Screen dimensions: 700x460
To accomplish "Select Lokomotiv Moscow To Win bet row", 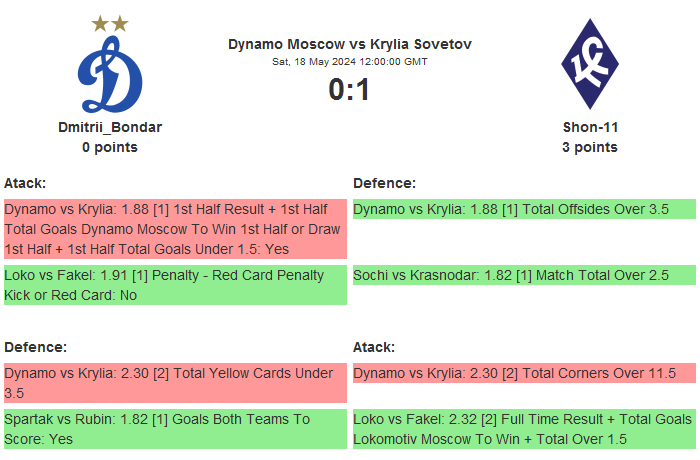I will coord(524,429).
